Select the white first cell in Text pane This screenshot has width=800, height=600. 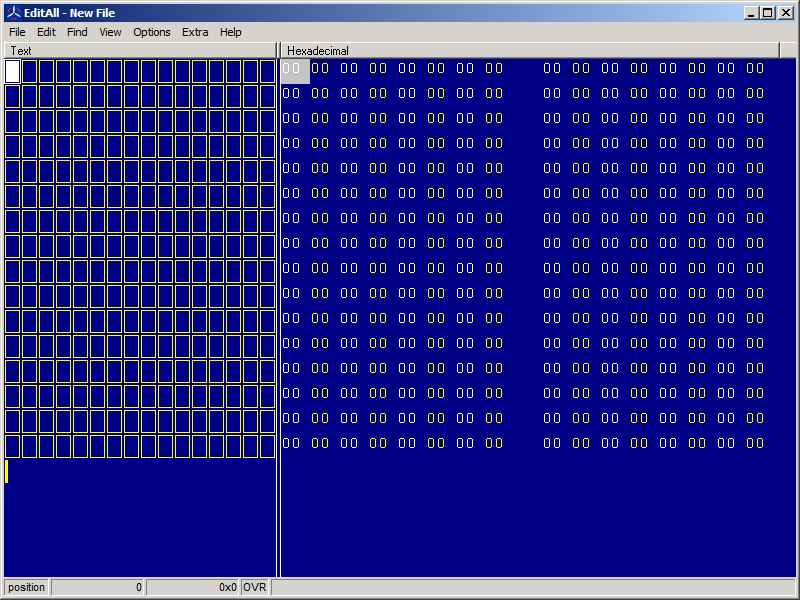pos(13,71)
